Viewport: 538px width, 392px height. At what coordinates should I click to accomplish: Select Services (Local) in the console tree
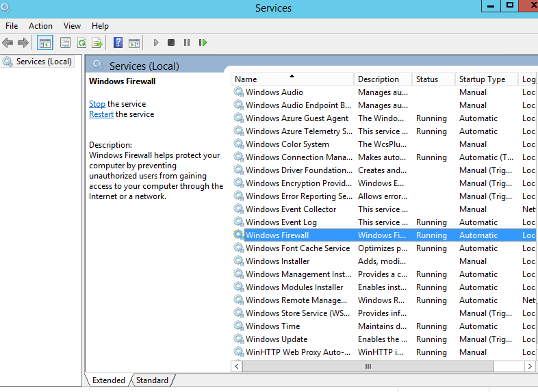44,62
